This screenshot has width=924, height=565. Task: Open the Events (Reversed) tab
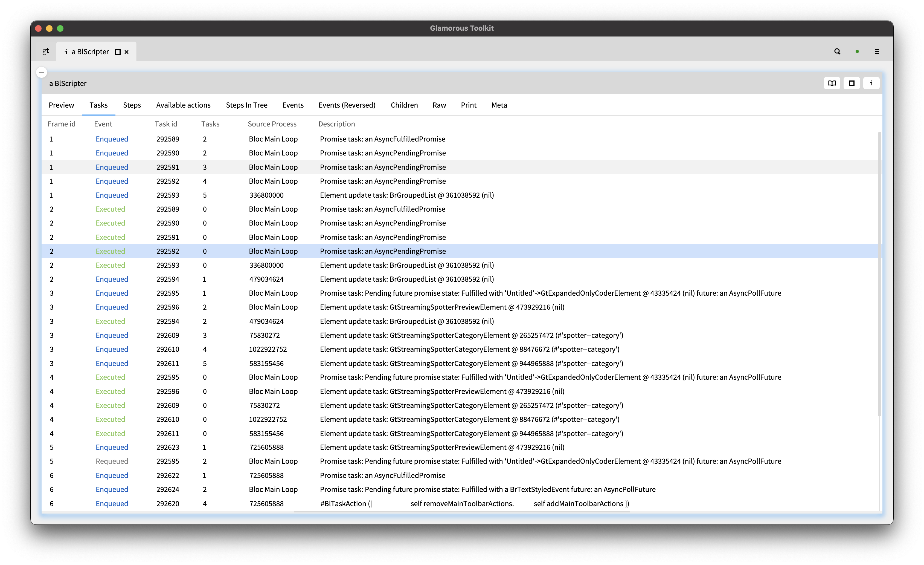[x=347, y=105]
